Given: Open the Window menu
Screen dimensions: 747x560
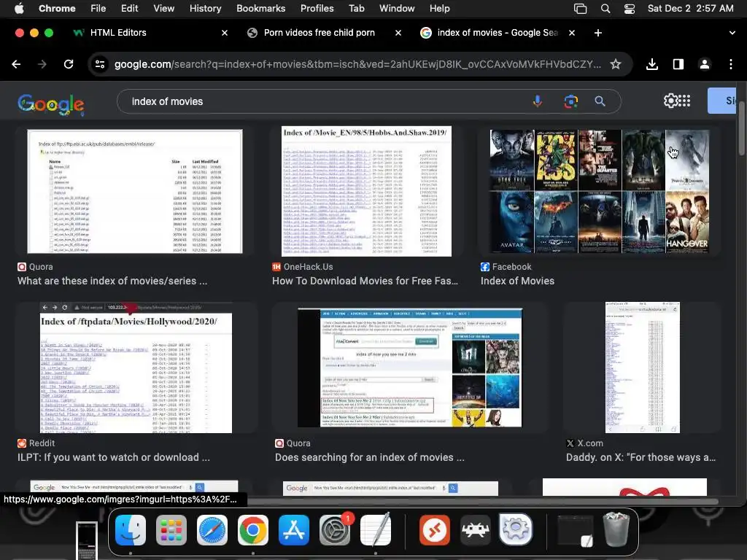Looking at the screenshot, I should [397, 8].
